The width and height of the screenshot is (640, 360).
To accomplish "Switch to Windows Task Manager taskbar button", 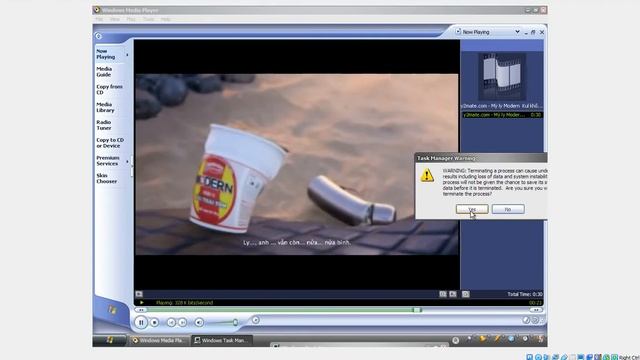I will tap(222, 340).
